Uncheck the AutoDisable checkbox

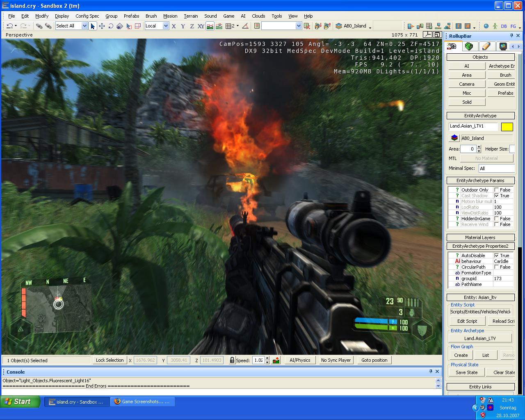[x=497, y=256]
